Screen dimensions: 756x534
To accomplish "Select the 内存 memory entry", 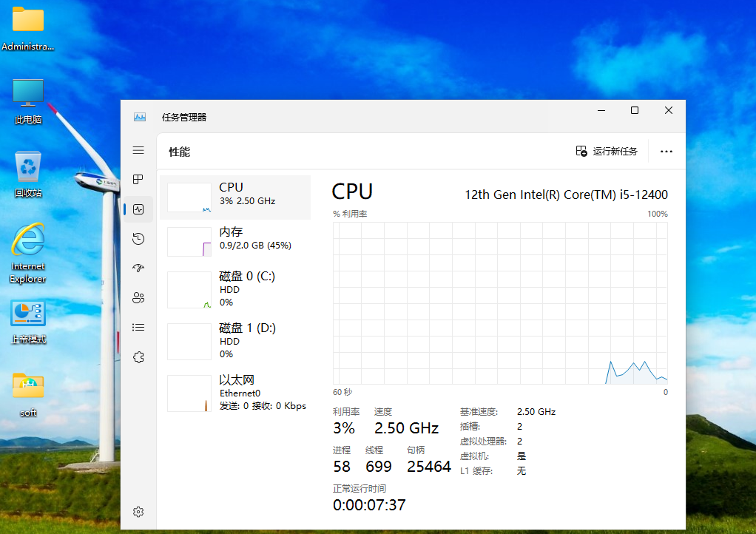I will 235,242.
